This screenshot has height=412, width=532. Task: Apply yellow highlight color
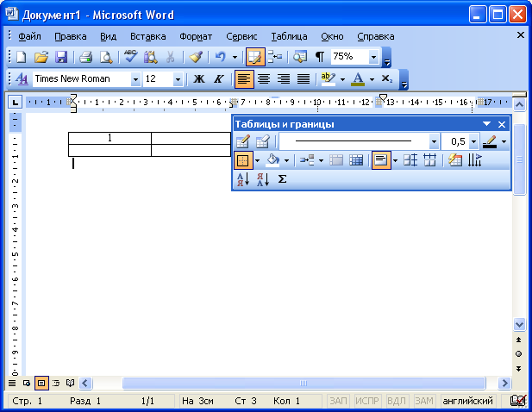(x=328, y=79)
